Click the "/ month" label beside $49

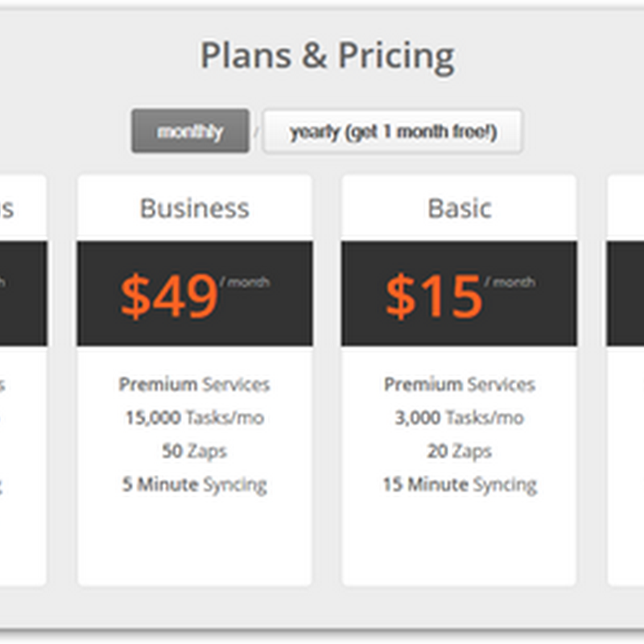click(x=246, y=283)
